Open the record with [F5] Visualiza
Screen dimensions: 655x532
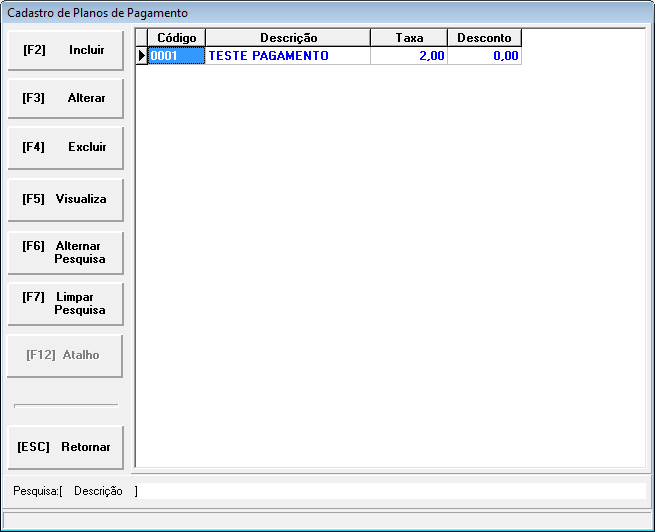[x=65, y=199]
